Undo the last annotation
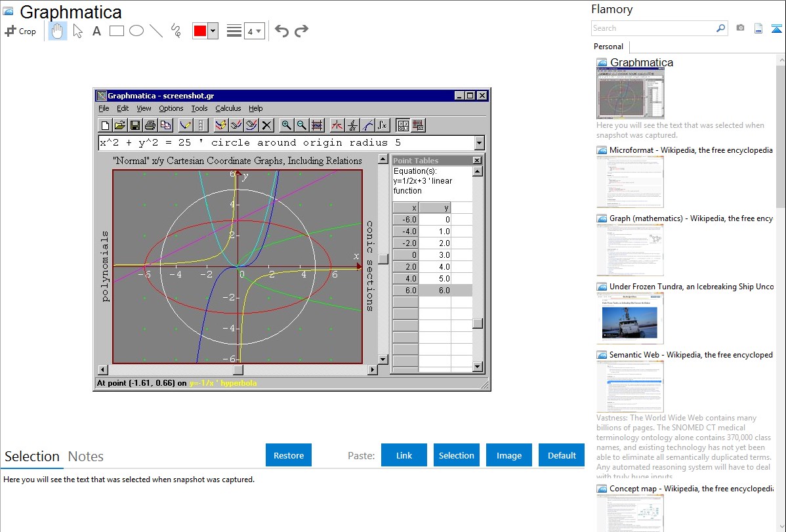This screenshot has width=786, height=532. (281, 31)
